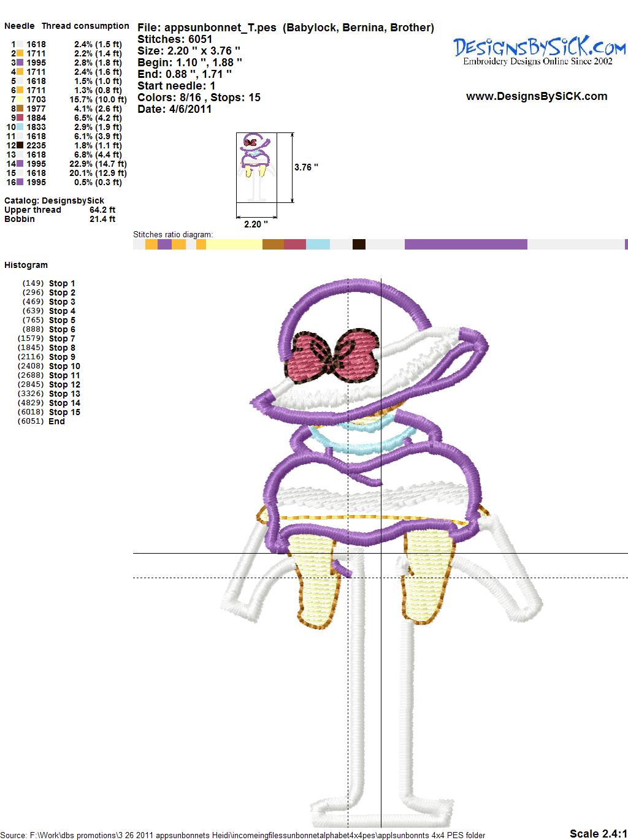This screenshot has height=840, width=628.
Task: Click the light blue segment in stitches ratio diagram
Action: pyautogui.click(x=318, y=245)
